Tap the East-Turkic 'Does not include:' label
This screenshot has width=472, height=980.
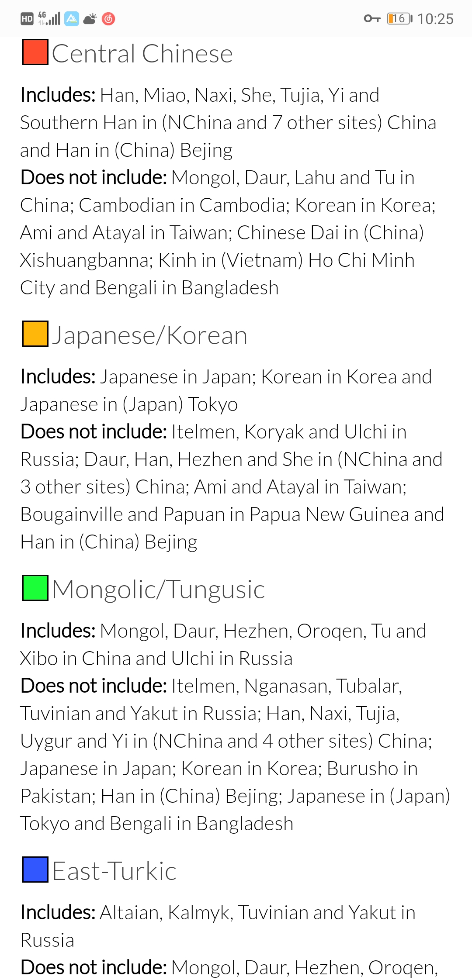(94, 967)
